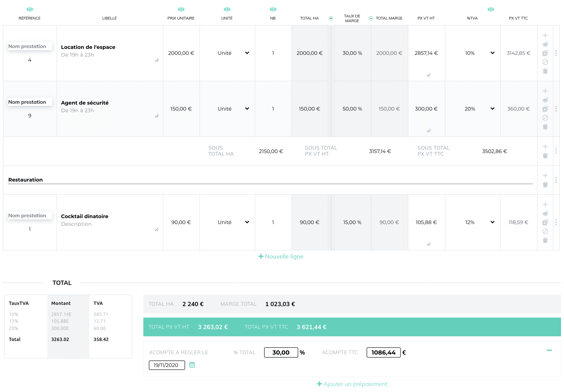Open three-dot menu for Agent de sécurité row
The height and width of the screenshot is (392, 564).
pyautogui.click(x=556, y=109)
